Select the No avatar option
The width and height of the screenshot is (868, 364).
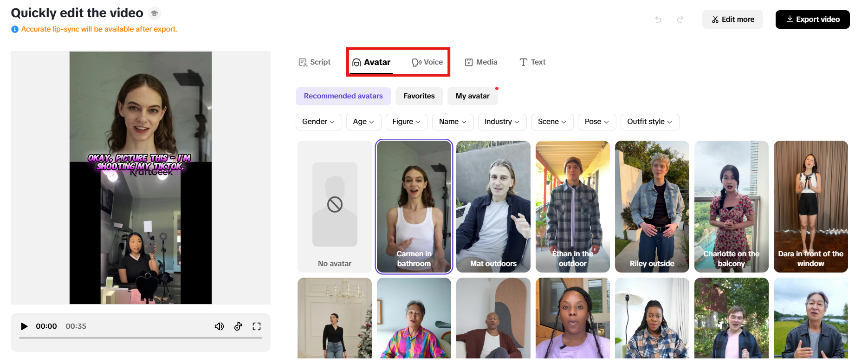pyautogui.click(x=335, y=207)
